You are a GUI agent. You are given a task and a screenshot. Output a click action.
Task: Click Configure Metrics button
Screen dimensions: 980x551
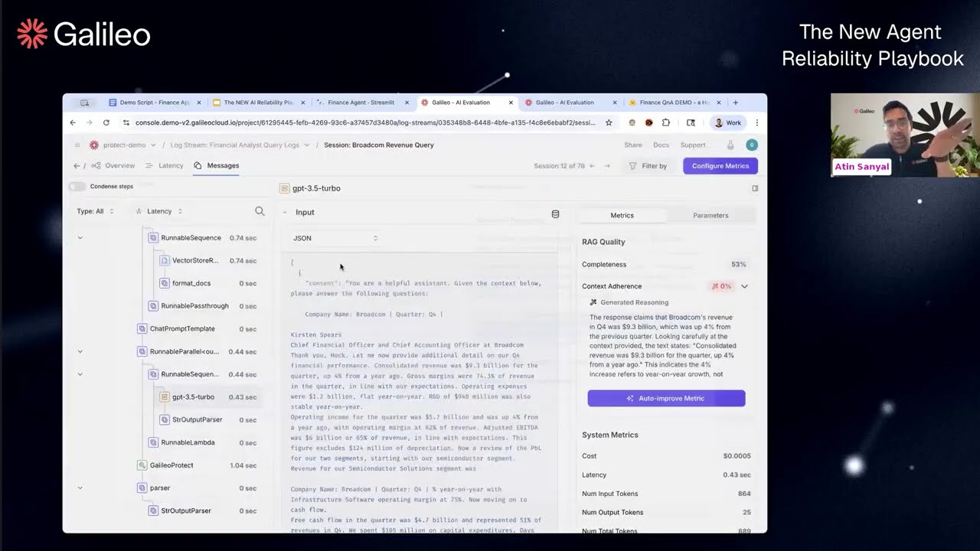click(720, 166)
